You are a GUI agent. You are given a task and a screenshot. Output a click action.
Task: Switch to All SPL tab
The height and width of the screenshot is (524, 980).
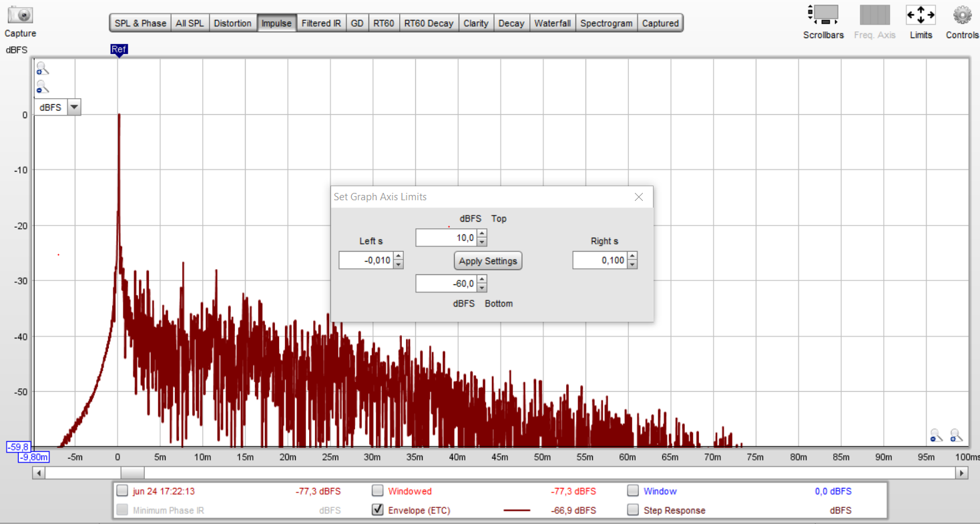[190, 23]
